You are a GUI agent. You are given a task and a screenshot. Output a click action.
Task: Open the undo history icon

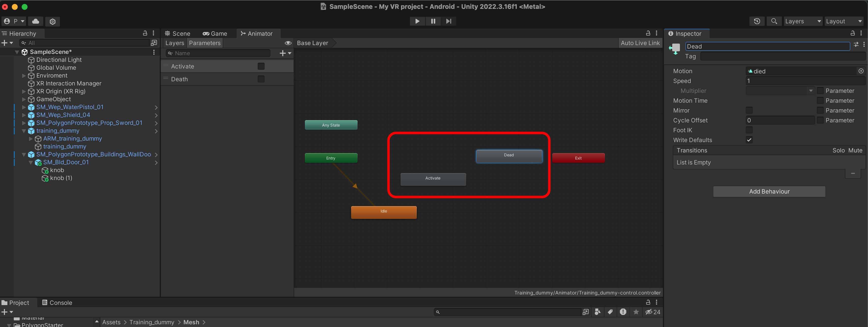pyautogui.click(x=757, y=21)
